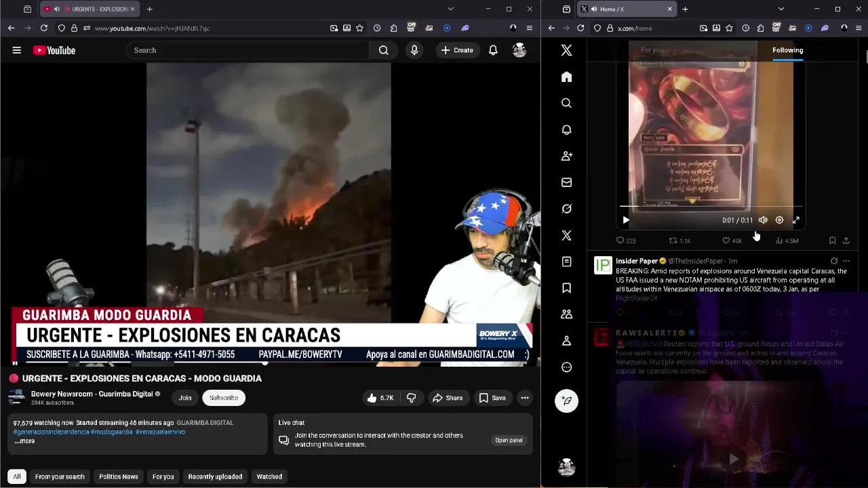
Task: Bookmark the x.com page with the star icon
Action: pos(729,28)
